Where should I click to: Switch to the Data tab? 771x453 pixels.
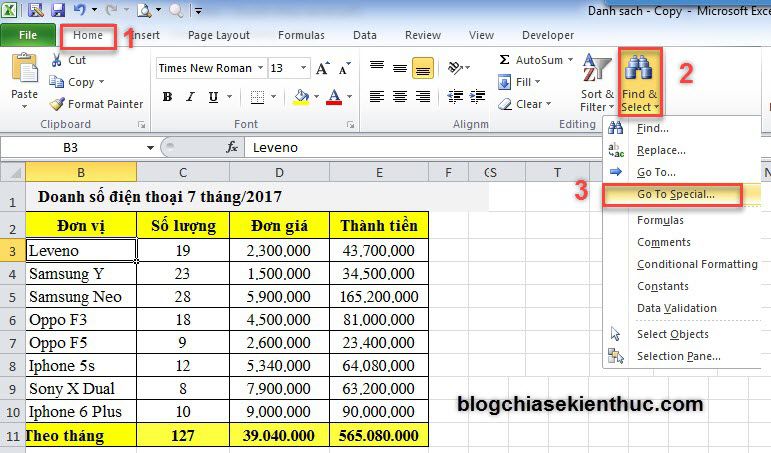tap(364, 35)
